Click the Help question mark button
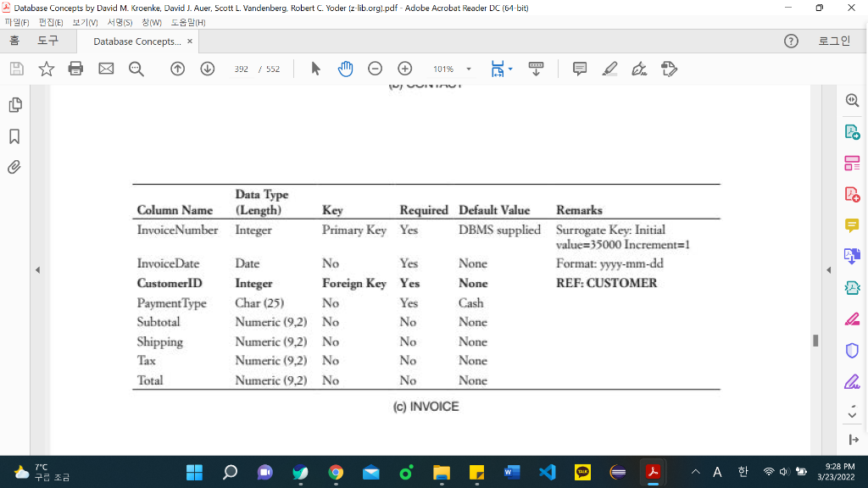Screen dimensions: 868x488 (791, 40)
